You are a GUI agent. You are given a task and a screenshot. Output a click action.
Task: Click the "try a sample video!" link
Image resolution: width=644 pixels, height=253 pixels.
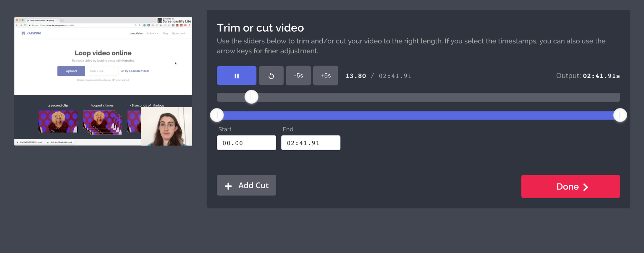[x=137, y=71]
